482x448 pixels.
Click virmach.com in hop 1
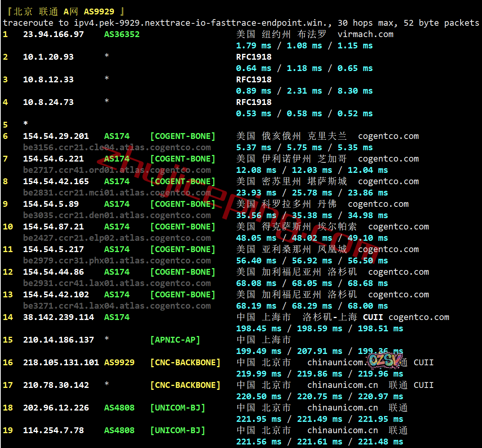coord(365,34)
